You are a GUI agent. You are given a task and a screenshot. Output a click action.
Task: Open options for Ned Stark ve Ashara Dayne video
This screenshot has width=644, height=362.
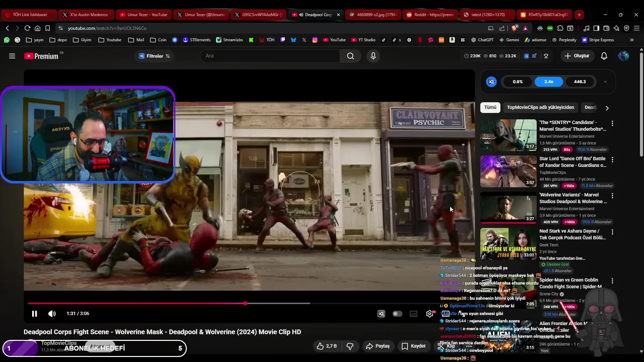(x=612, y=232)
